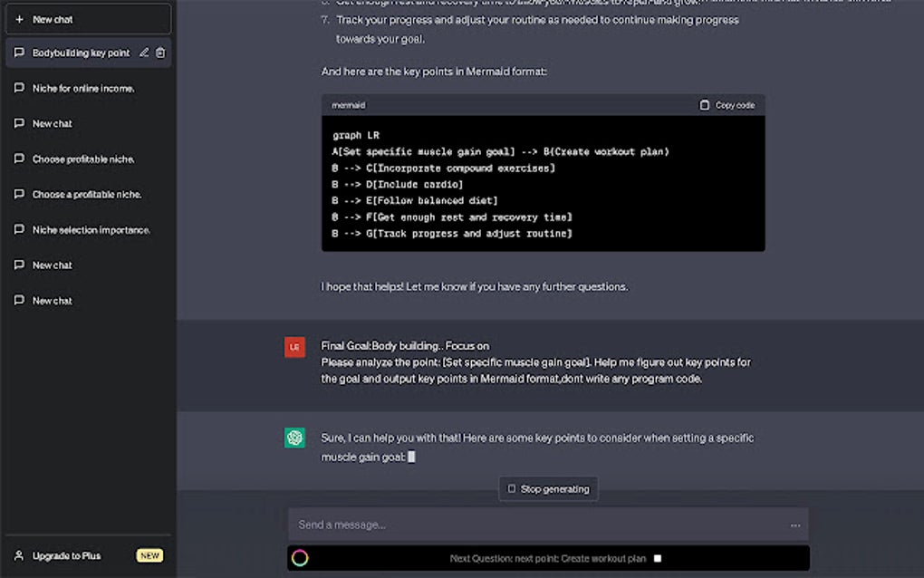Open the 'Niche for online income.' chat
The width and height of the screenshot is (924, 578).
pos(83,88)
